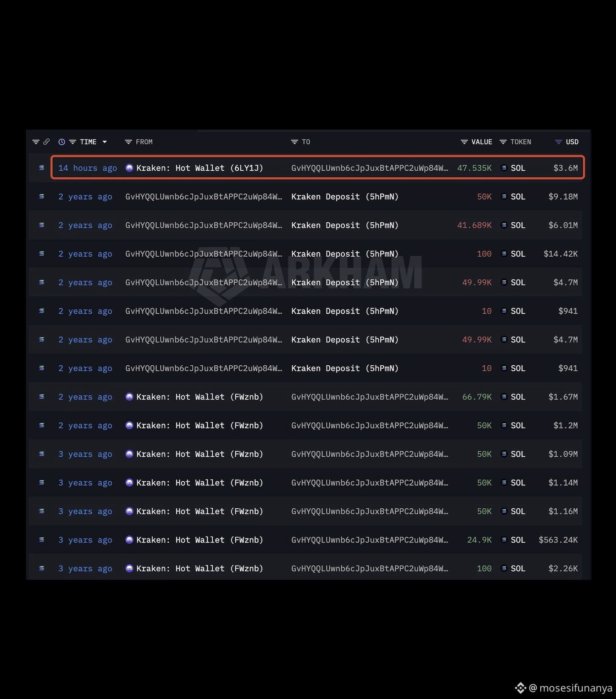
Task: Open the FROM column filter
Action: click(x=128, y=142)
